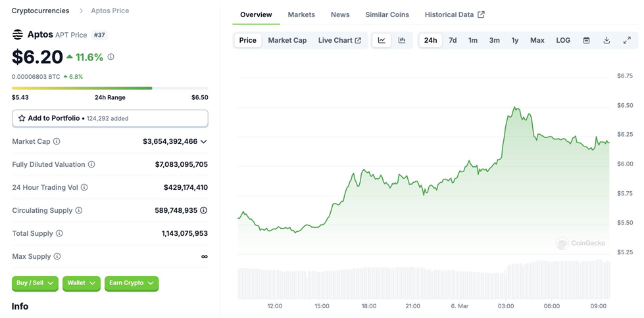Screen dimensions: 644x318
Task: Select the Max time range
Action: point(537,40)
